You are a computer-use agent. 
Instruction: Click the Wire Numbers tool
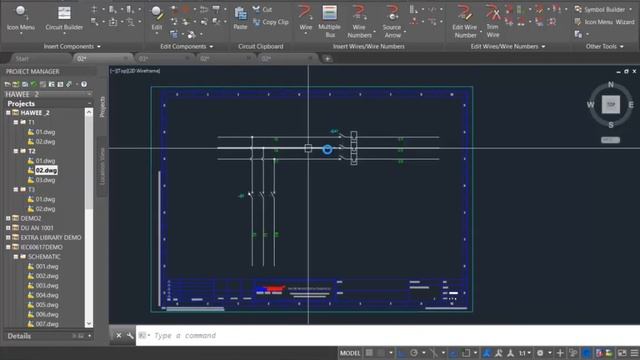click(x=359, y=21)
